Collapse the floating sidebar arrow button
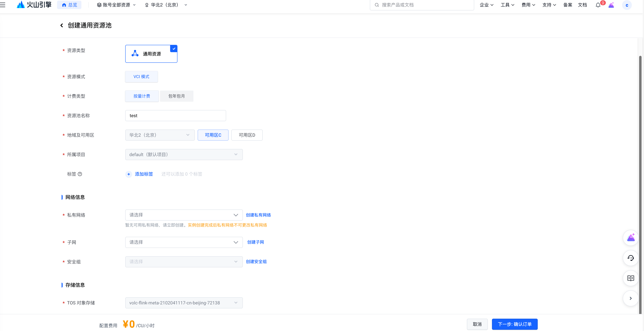Image resolution: width=644 pixels, height=331 pixels. 630,298
